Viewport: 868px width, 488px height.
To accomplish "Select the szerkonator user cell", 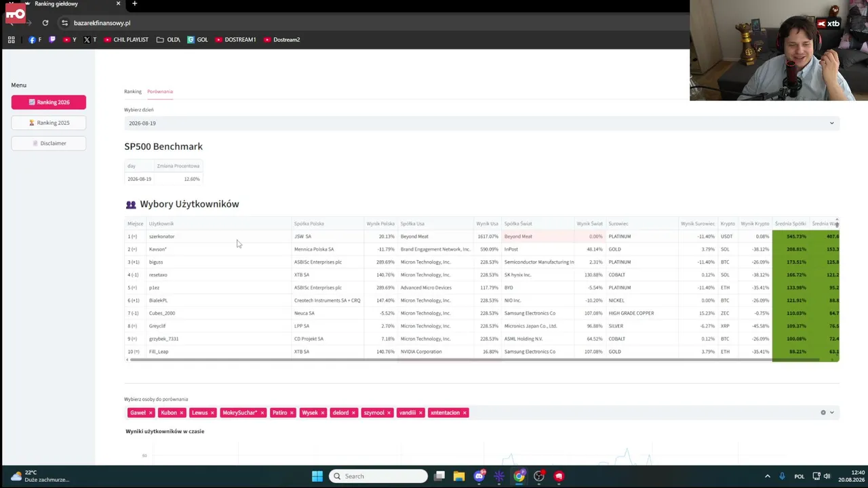I will click(219, 237).
